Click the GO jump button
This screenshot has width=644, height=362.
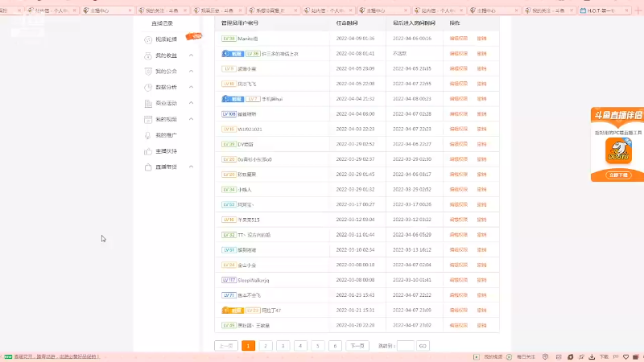click(423, 346)
